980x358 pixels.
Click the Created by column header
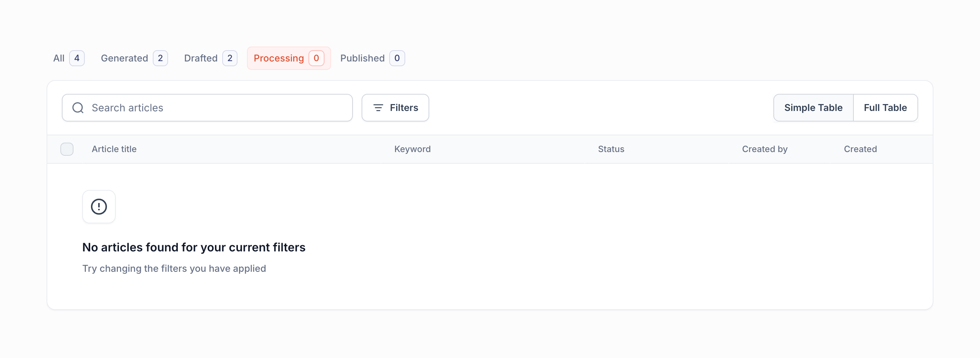coord(765,149)
